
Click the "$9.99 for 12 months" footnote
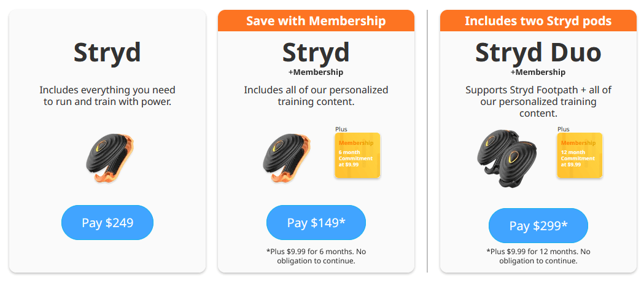coord(538,256)
